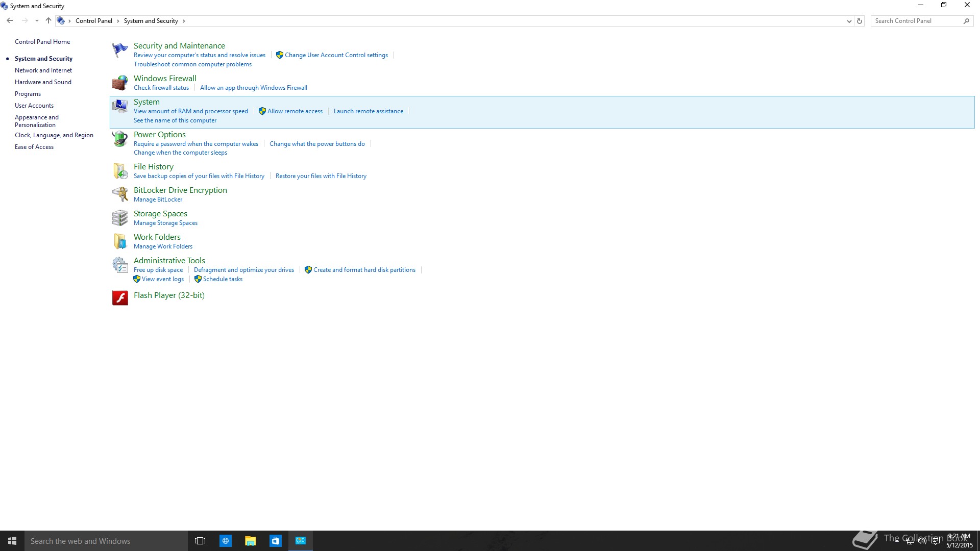Click Manage BitLocker link
Image resolution: width=980 pixels, height=551 pixels.
[158, 199]
